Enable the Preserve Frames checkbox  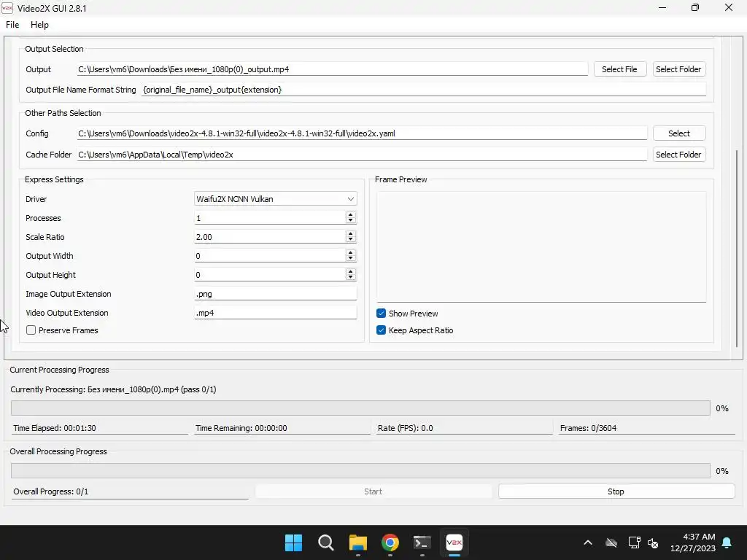(x=31, y=330)
